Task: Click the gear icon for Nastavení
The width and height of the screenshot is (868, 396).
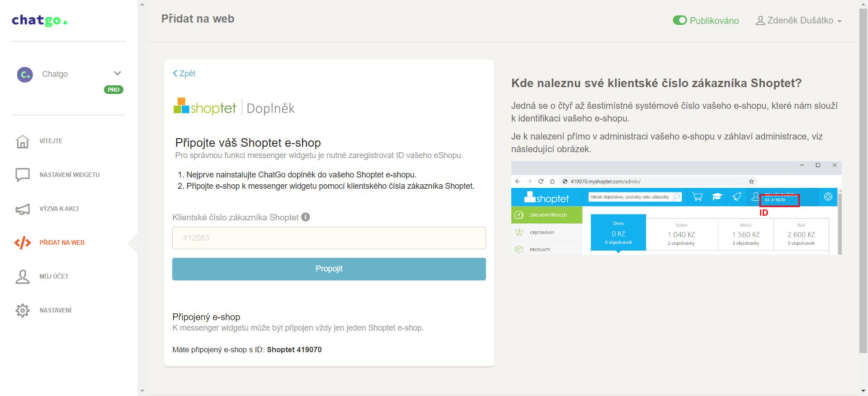Action: [x=23, y=310]
